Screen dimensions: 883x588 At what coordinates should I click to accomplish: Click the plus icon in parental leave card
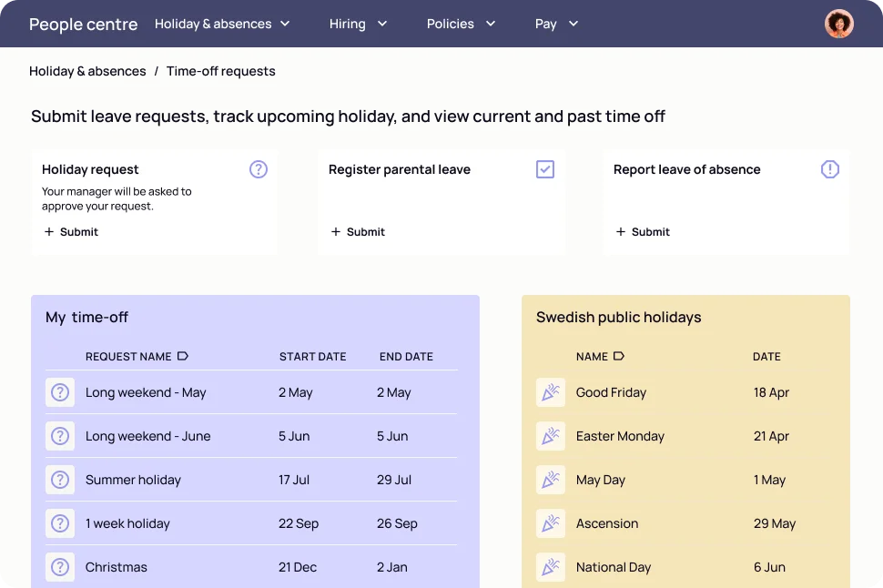336,231
